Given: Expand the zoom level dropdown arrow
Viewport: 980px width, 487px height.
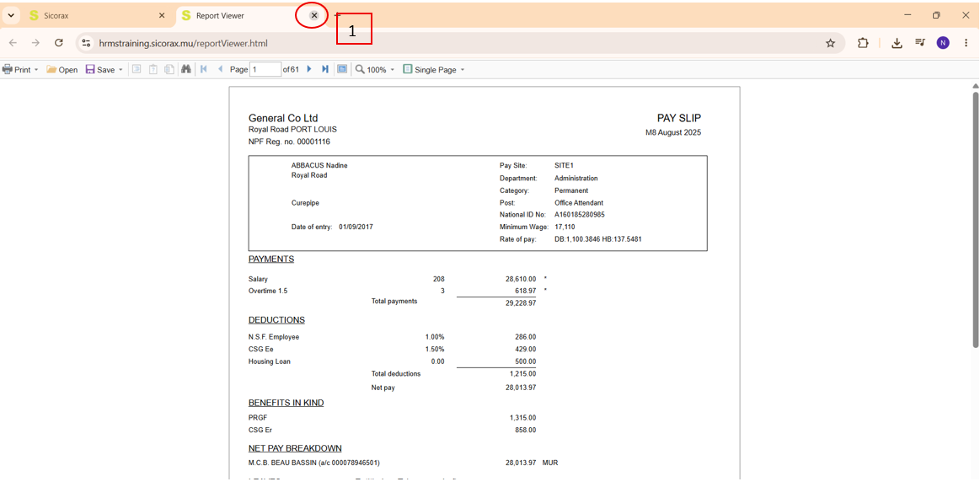Looking at the screenshot, I should (x=393, y=69).
